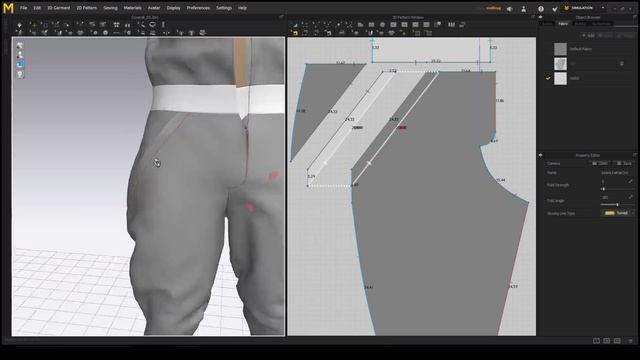Pin the 2D Pattern Window panel
Viewport: 640px width, 360px height.
click(x=533, y=17)
